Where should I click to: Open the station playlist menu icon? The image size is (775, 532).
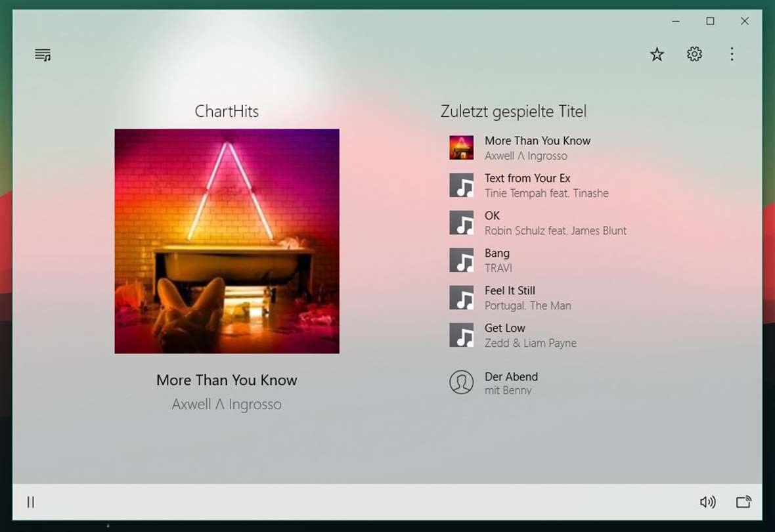pyautogui.click(x=43, y=55)
